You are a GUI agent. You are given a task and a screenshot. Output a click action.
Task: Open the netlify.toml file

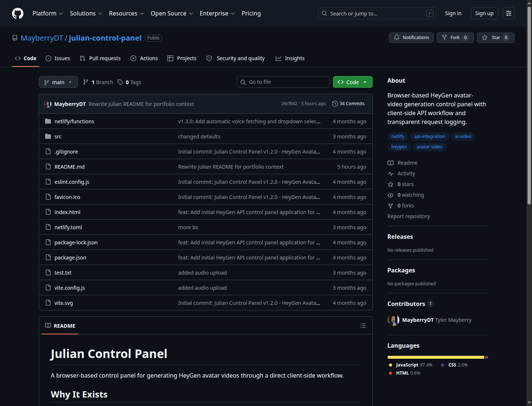(x=68, y=227)
